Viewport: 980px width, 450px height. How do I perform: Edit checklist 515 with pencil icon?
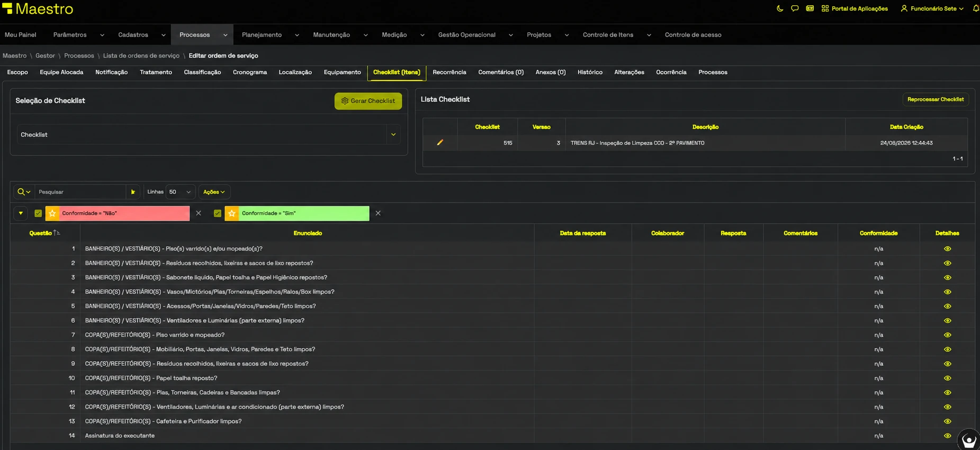tap(440, 142)
